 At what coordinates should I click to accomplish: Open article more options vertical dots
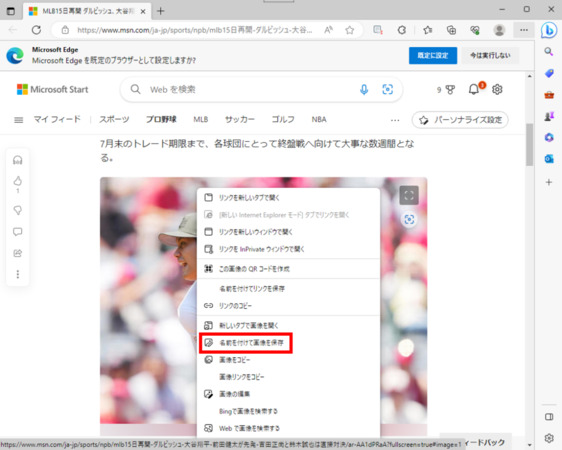pos(18,274)
